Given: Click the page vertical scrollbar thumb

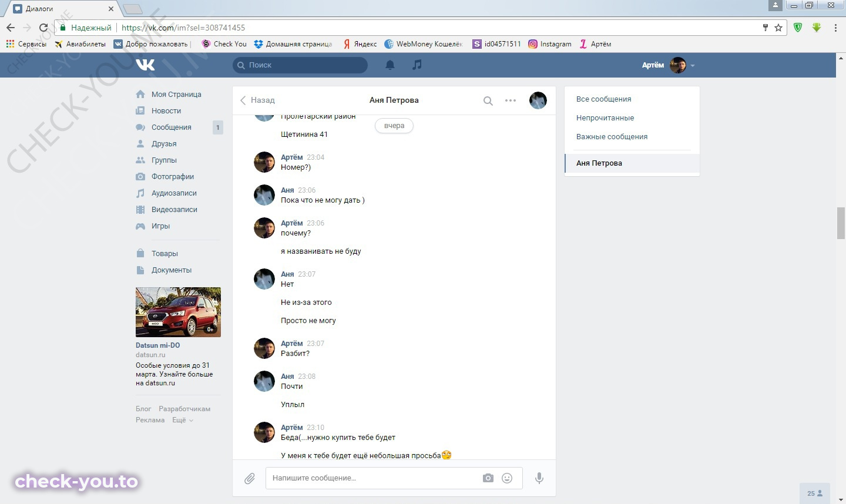Looking at the screenshot, I should 841,223.
